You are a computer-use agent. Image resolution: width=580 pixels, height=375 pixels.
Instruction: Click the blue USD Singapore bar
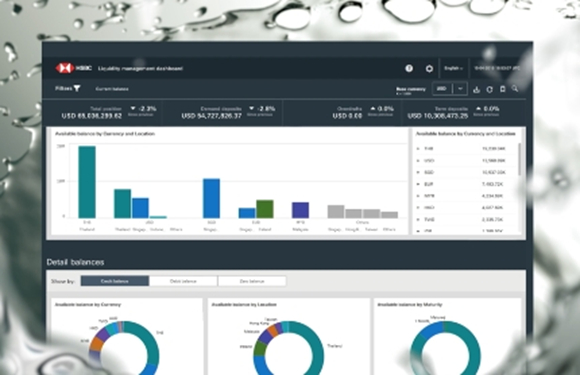(141, 208)
